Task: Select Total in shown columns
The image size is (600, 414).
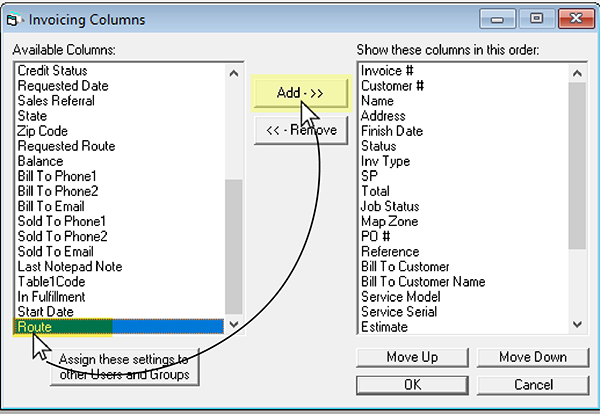Action: pyautogui.click(x=463, y=191)
